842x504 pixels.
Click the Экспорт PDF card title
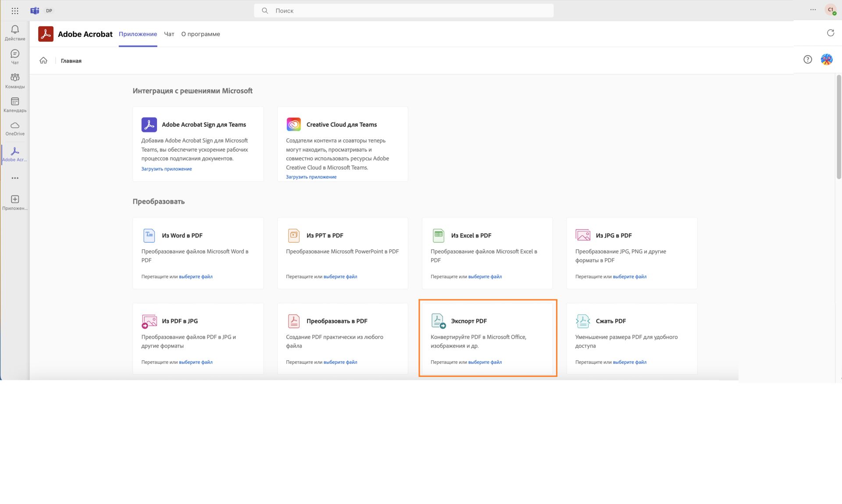(469, 321)
